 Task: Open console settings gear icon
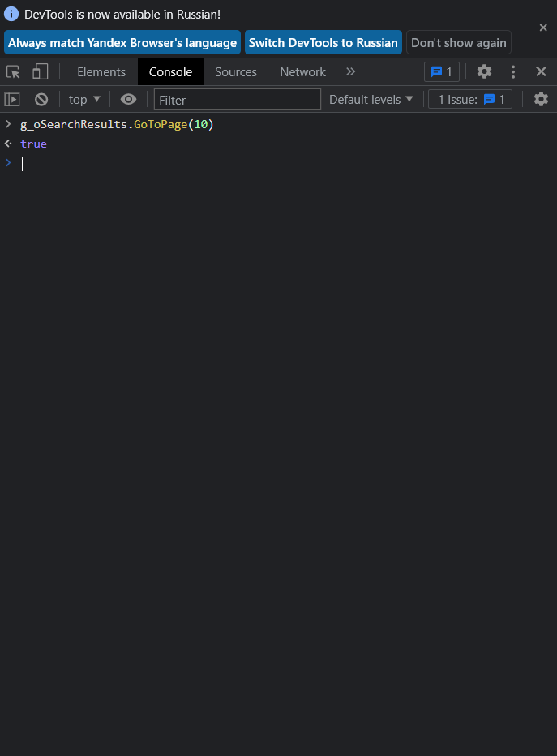[541, 99]
